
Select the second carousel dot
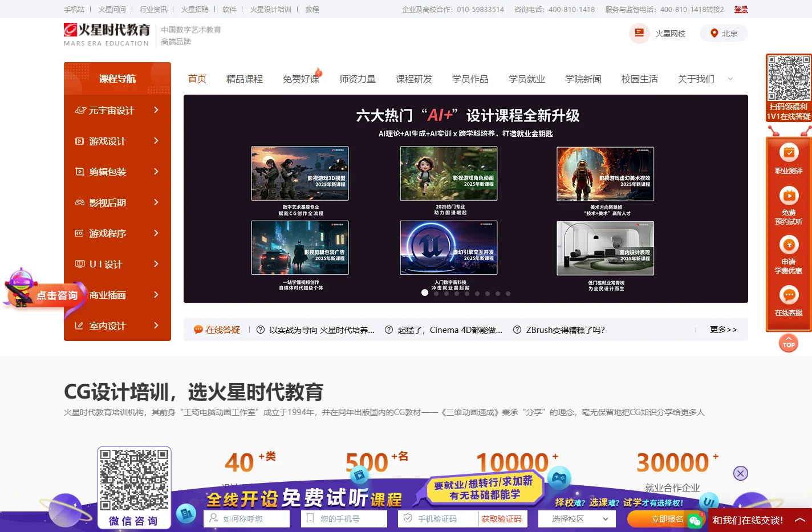(436, 294)
